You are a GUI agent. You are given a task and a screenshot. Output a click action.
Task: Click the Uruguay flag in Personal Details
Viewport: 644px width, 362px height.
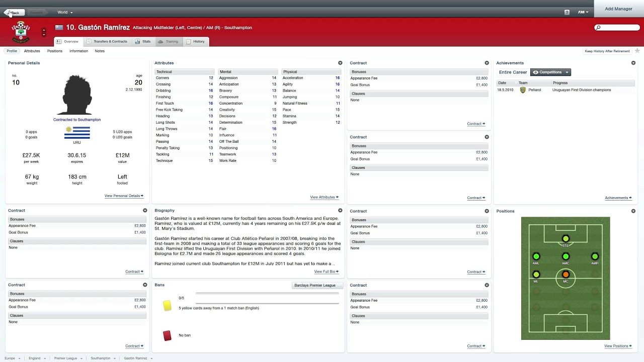(77, 133)
